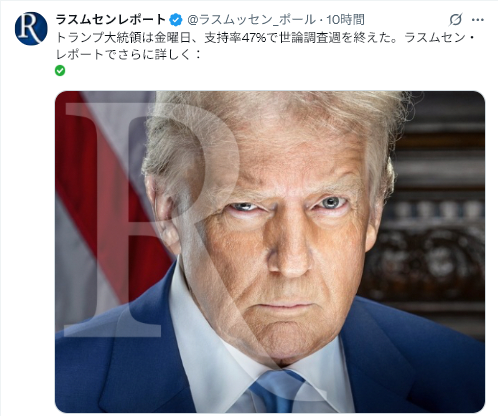Click the ラスムセン・ text ending line one
Screen dimensions: 498x416
tap(441, 37)
